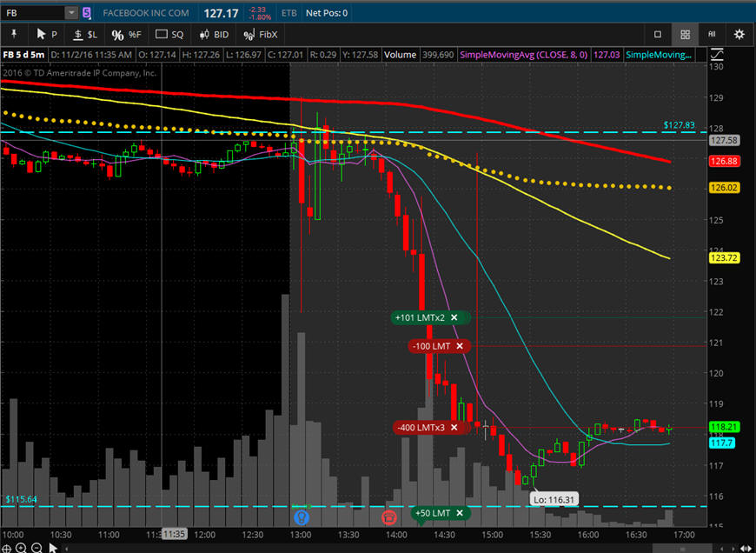Click the cyan truncated SimpleMoving... label
756x553 pixels.
(x=659, y=55)
